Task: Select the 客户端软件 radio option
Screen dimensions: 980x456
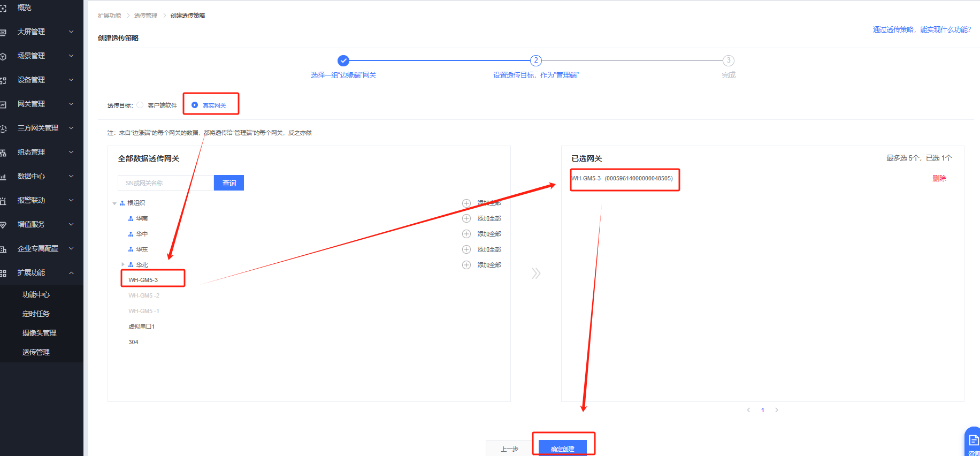Action: pyautogui.click(x=140, y=105)
